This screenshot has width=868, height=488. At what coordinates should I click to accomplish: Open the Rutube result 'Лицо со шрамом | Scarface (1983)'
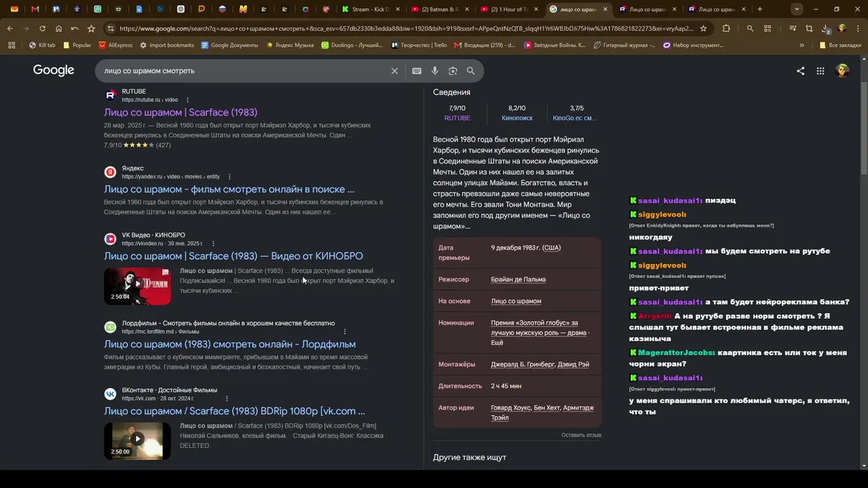click(180, 113)
